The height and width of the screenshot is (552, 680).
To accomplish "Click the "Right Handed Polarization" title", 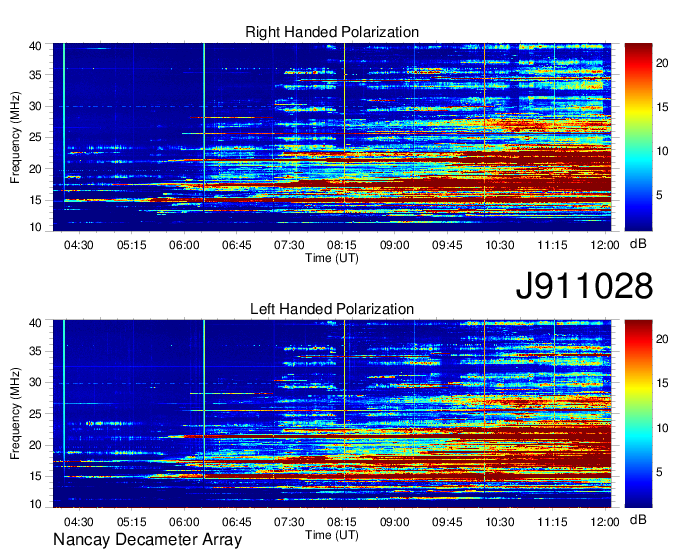I will point(332,32).
